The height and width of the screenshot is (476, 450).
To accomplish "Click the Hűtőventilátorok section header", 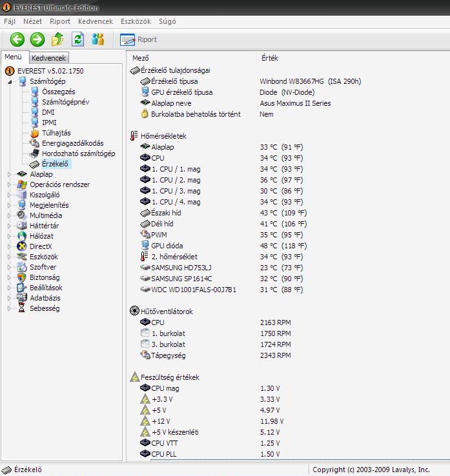I will (x=167, y=312).
